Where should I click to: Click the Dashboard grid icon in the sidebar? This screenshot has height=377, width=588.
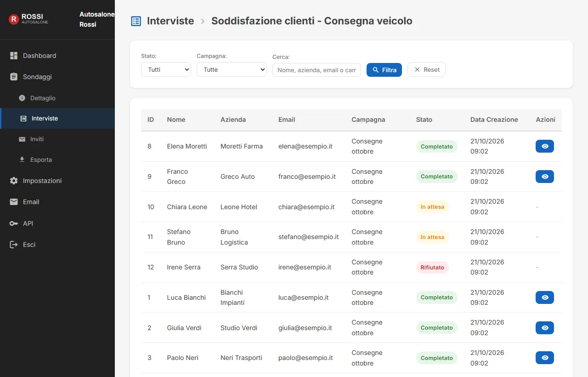coord(14,56)
